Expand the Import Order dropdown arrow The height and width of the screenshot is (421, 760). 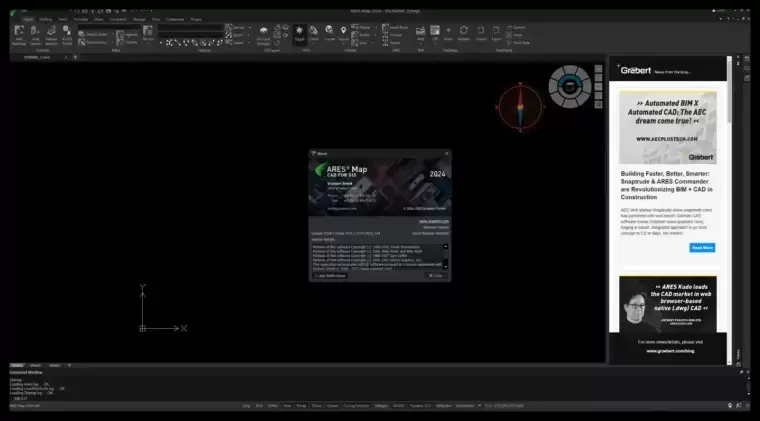(113, 34)
